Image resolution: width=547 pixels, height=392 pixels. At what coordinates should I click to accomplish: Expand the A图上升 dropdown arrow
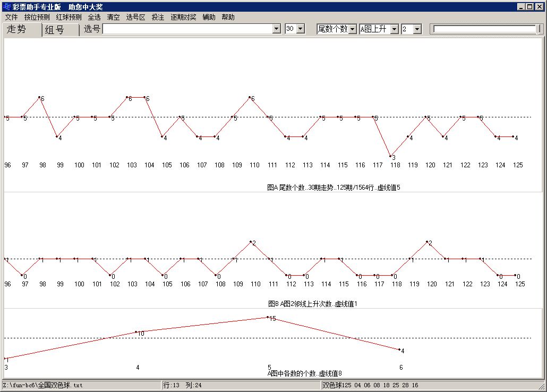tap(395, 29)
